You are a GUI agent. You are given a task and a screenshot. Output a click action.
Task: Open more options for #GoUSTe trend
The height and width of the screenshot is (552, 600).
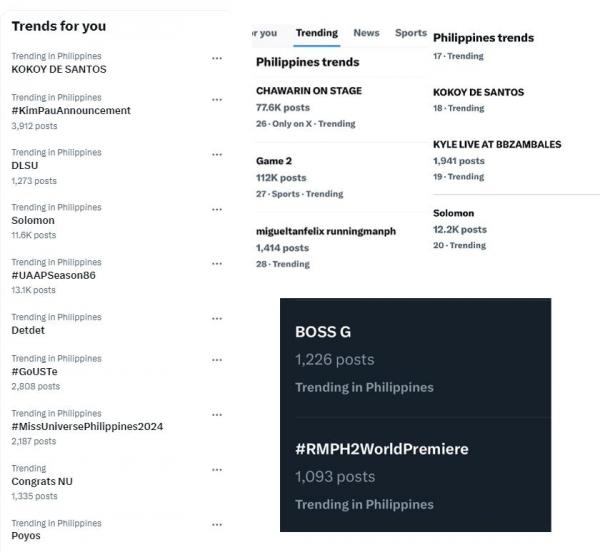217,359
